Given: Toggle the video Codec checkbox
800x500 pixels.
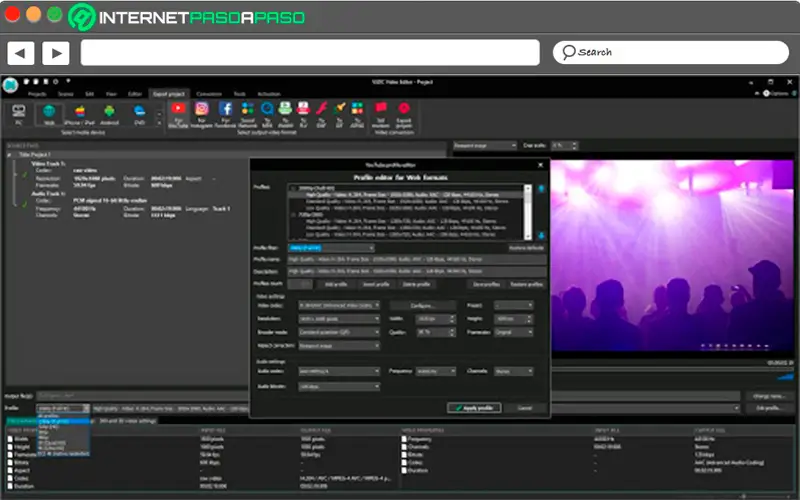Looking at the screenshot, I should [x=10, y=479].
